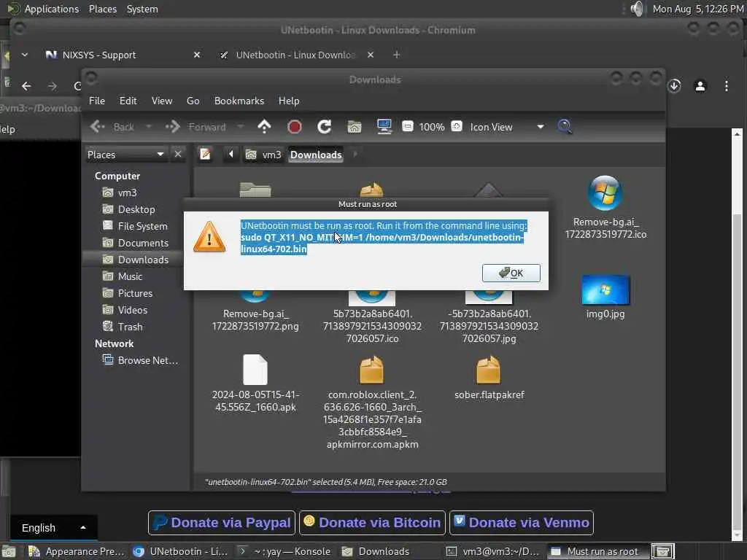Close the NIXSYS - Support tab
Viewport: 747px width, 560px height.
[197, 55]
